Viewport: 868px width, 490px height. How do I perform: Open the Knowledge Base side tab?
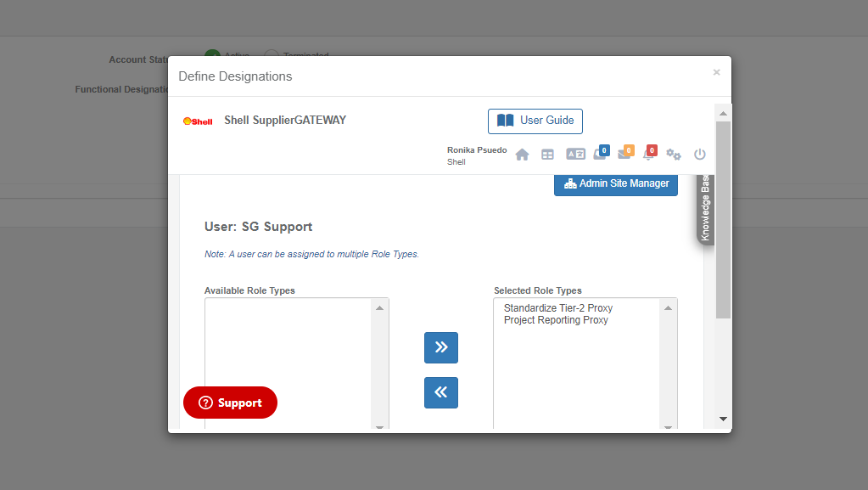tap(705, 209)
